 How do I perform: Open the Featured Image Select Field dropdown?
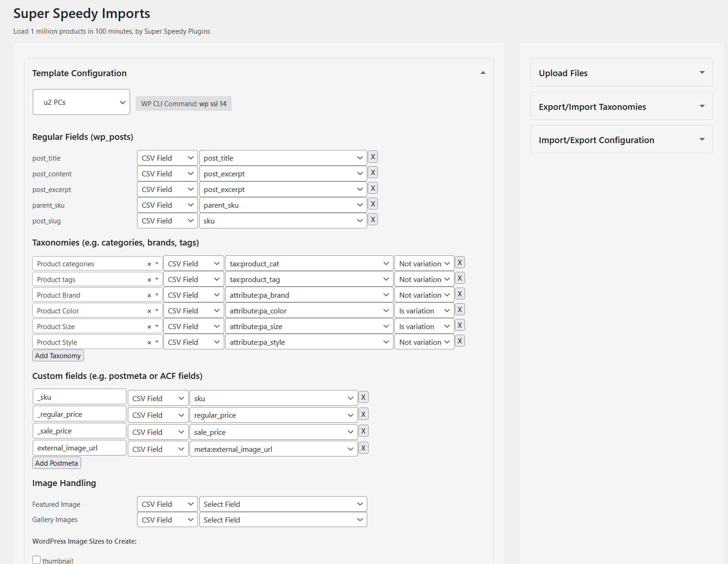coord(283,504)
